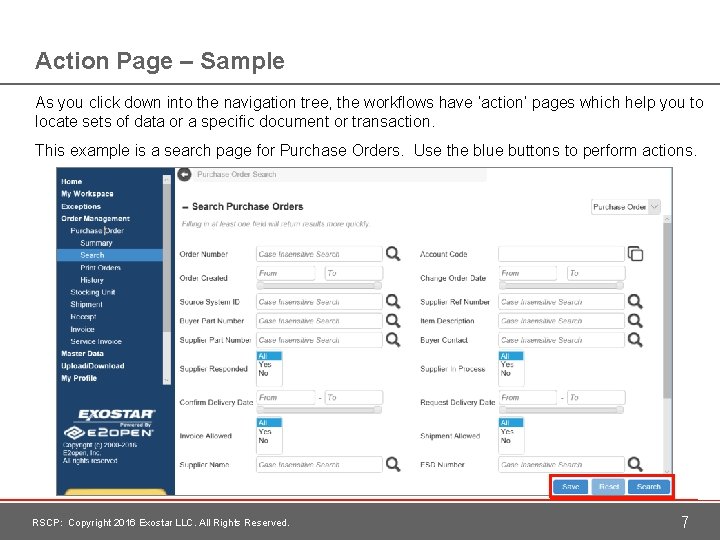Viewport: 720px width, 540px height.
Task: Click the Confirm Delivery Date From field
Action: 286,397
